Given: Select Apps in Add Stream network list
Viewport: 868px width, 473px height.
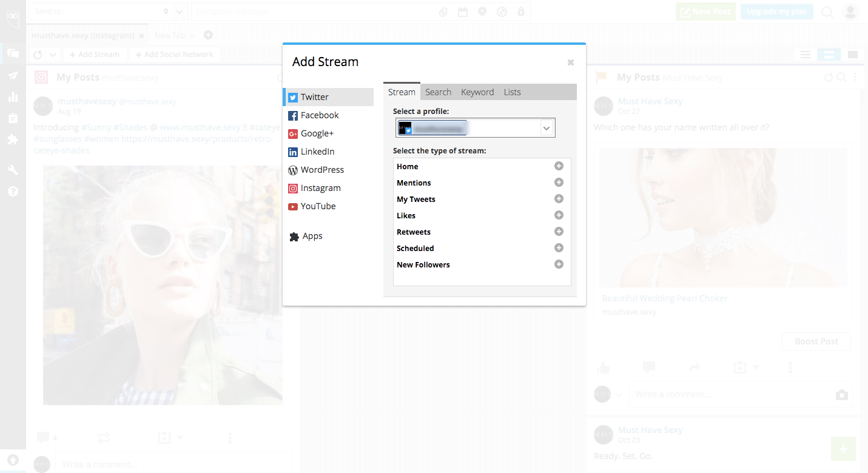Looking at the screenshot, I should [x=329, y=236].
